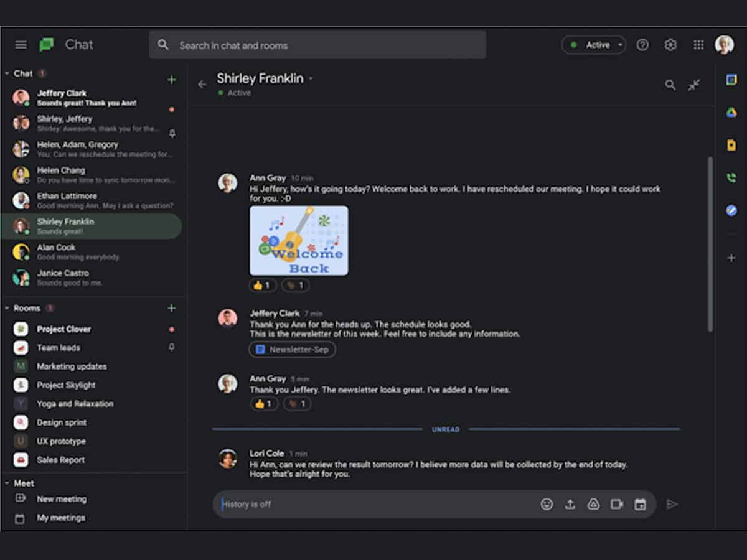Screen dimensions: 747x560
Task: Search within this conversation
Action: [670, 85]
